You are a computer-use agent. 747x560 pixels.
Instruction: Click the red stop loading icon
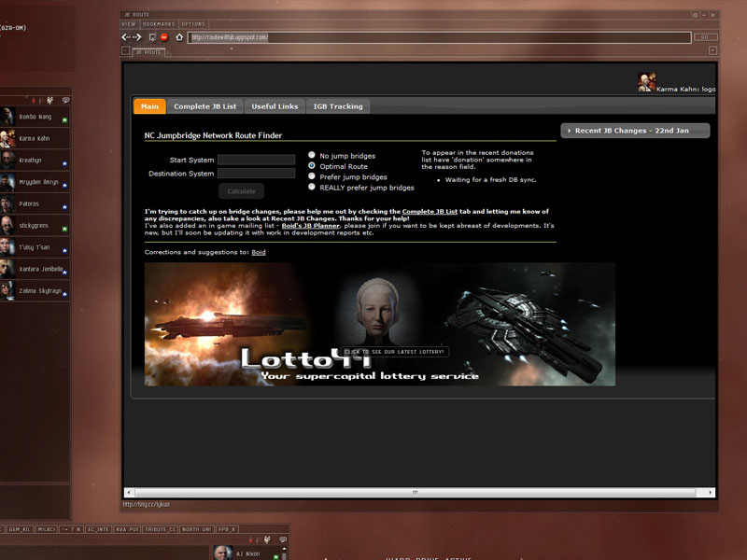coord(164,37)
